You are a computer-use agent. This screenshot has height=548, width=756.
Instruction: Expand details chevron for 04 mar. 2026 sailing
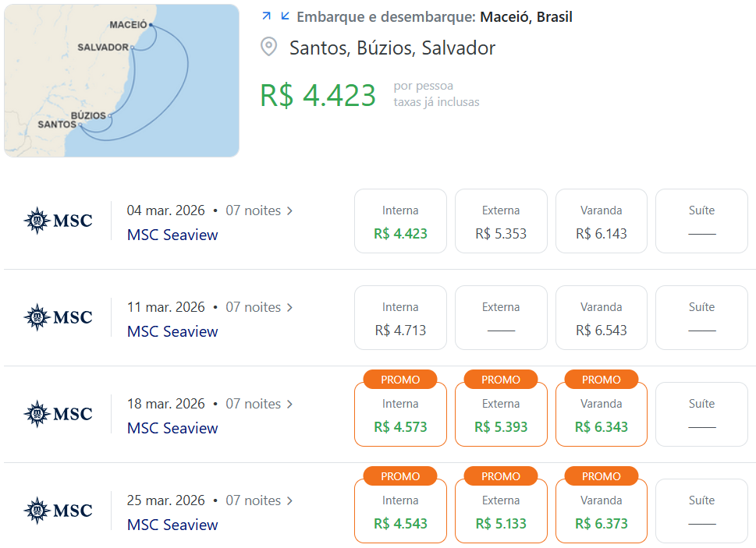pyautogui.click(x=289, y=211)
